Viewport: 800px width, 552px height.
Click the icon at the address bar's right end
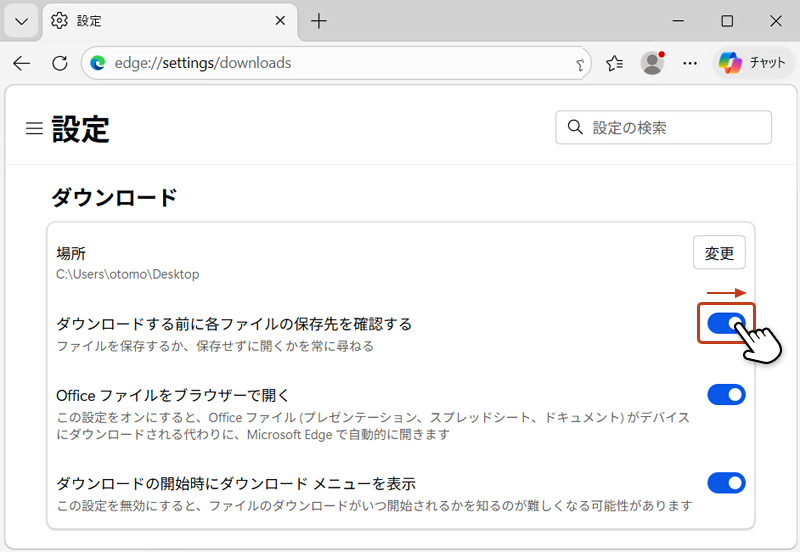[580, 64]
